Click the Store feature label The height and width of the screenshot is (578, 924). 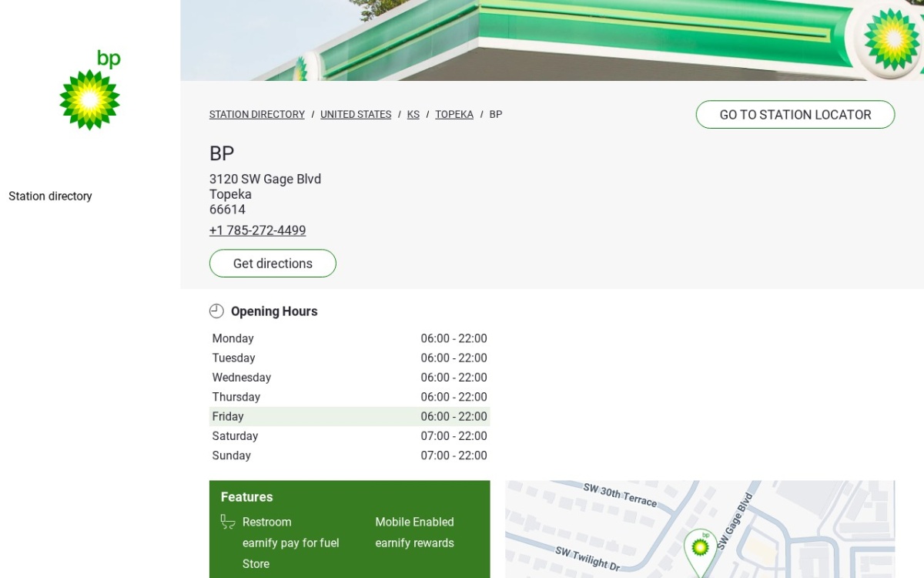pyautogui.click(x=256, y=564)
